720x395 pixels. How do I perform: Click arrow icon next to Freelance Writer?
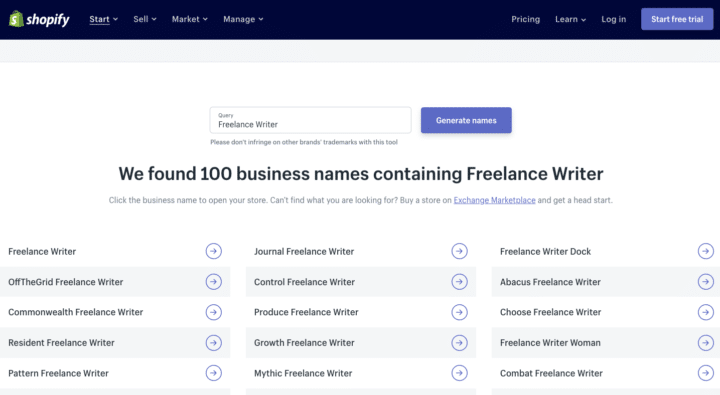[214, 251]
